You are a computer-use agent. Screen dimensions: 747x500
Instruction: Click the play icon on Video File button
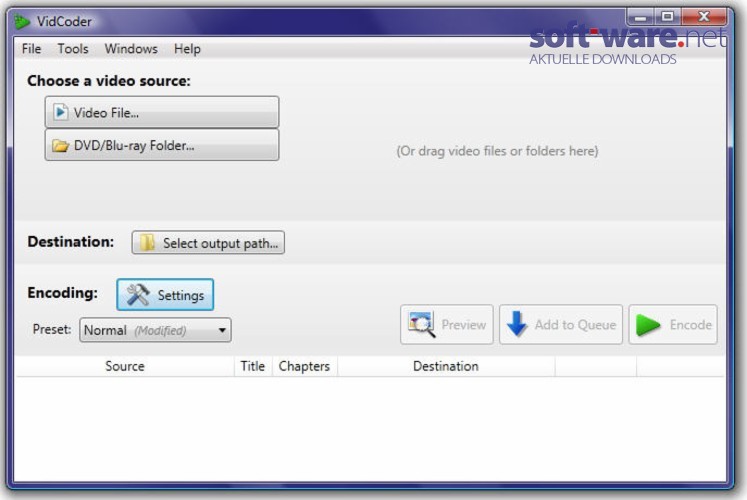click(61, 112)
